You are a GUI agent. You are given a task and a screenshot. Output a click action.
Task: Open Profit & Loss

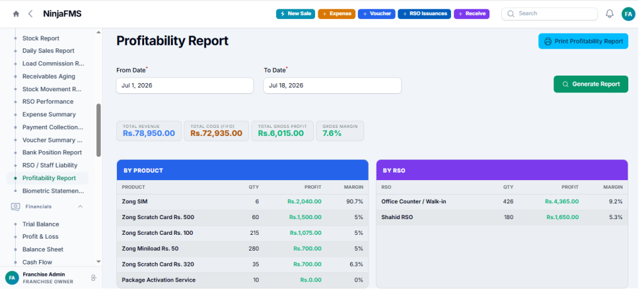pyautogui.click(x=40, y=236)
